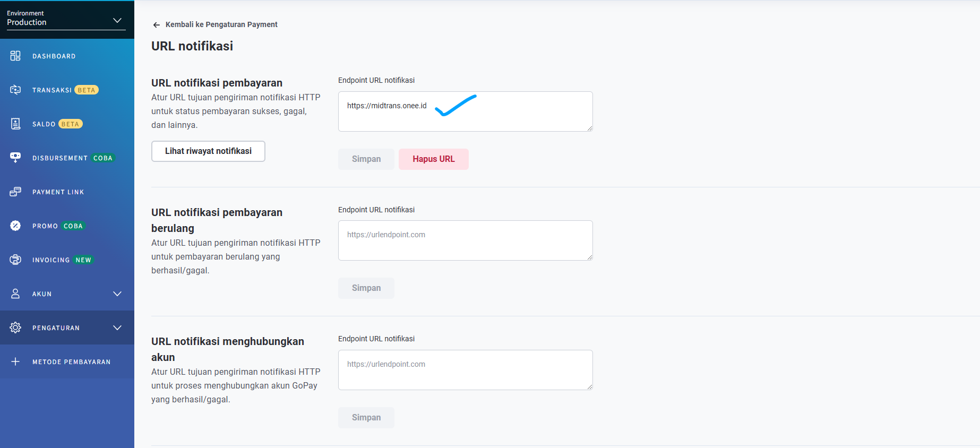Click the Transaksi icon in sidebar
This screenshot has height=448, width=980.
point(15,90)
